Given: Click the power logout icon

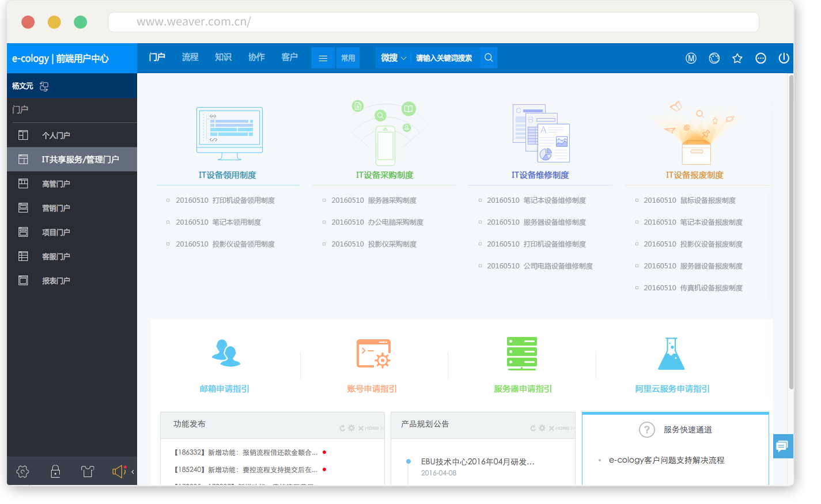Looking at the screenshot, I should 784,58.
